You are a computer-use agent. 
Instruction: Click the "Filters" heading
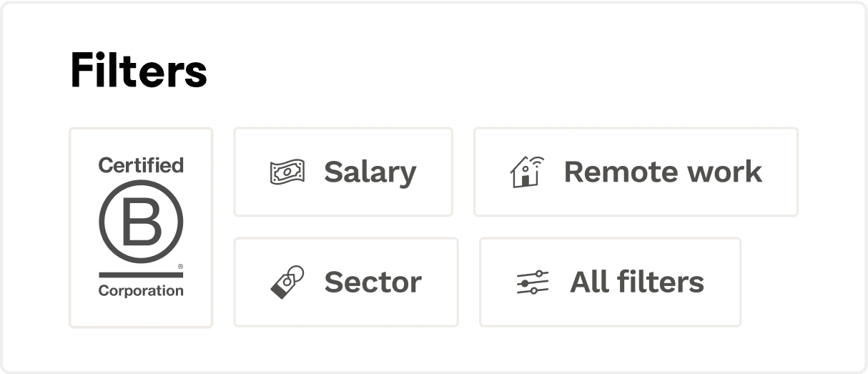139,72
